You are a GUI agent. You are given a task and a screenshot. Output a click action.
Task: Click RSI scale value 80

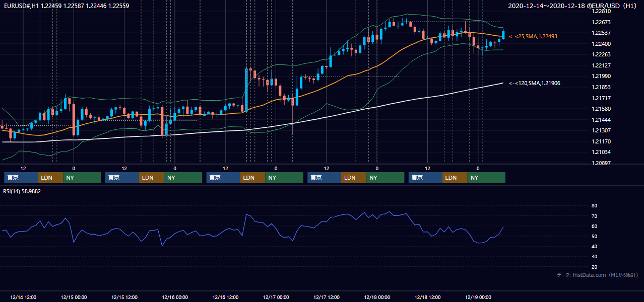594,206
